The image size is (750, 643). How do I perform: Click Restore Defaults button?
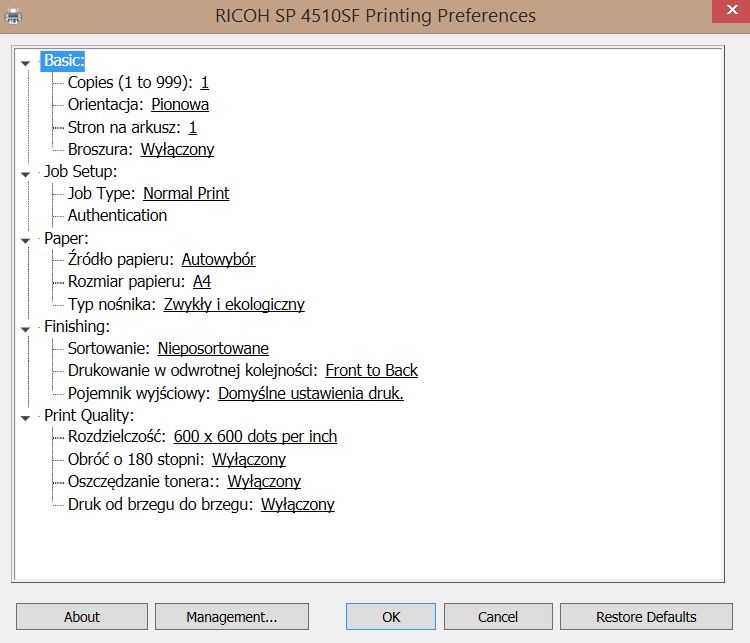[646, 617]
